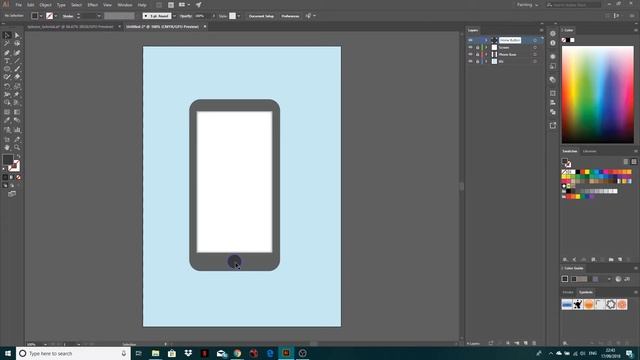Image resolution: width=640 pixels, height=360 pixels.
Task: Hide the Home Button layer
Action: [470, 40]
